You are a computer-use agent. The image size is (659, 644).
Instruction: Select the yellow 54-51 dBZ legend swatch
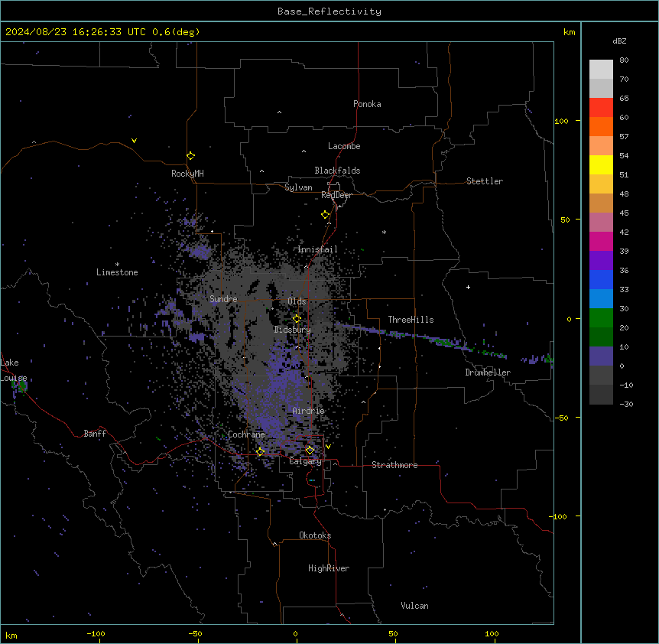pyautogui.click(x=601, y=164)
